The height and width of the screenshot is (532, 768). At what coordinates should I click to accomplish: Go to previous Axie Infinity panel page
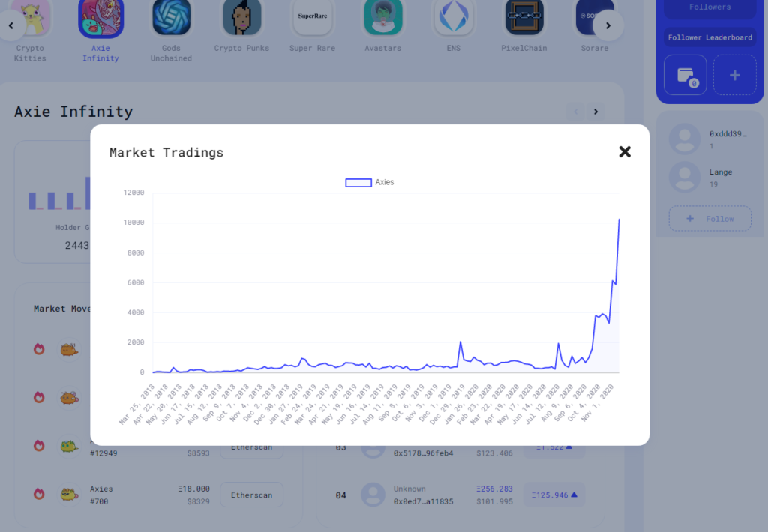pos(575,112)
